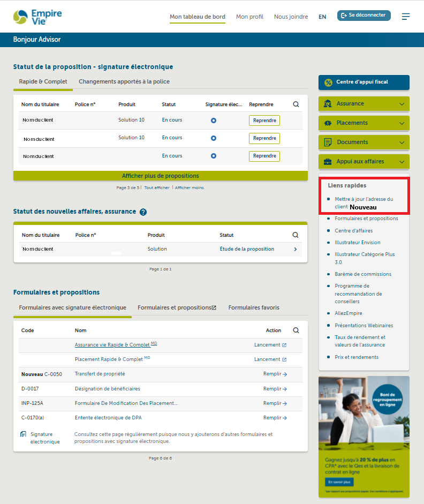Expand the Placements menu chevron
The width and height of the screenshot is (424, 504).
coord(402,123)
